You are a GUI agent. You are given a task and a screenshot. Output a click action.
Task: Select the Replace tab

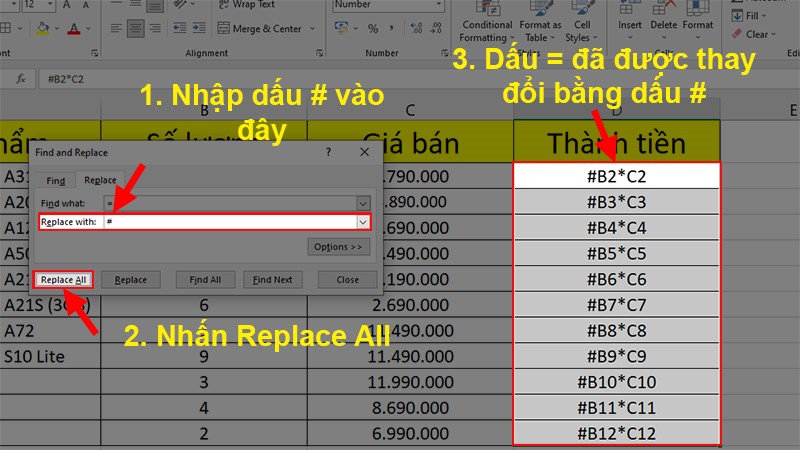tap(100, 180)
